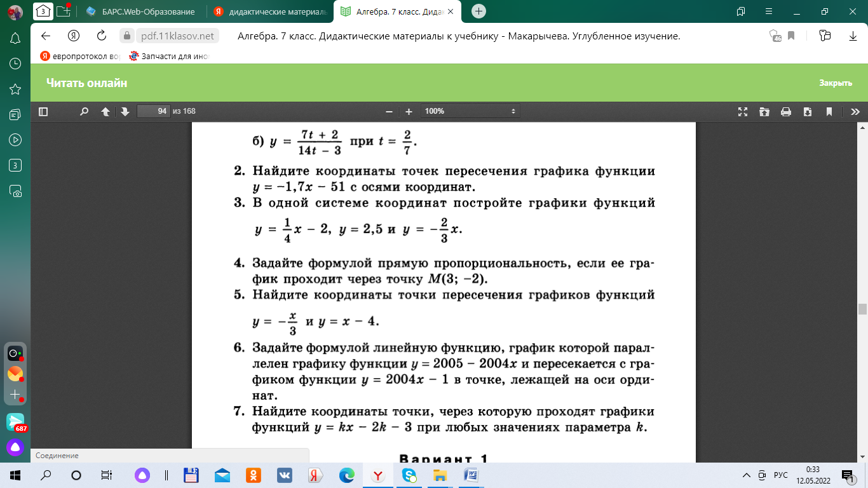Take a screenshot from the sidebar

15,191
